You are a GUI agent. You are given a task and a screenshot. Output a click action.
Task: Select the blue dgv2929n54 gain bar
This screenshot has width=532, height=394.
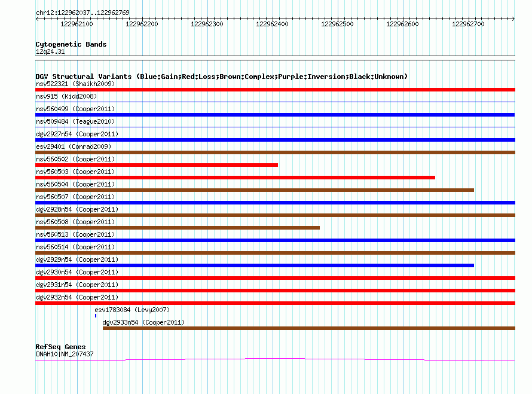(255, 265)
